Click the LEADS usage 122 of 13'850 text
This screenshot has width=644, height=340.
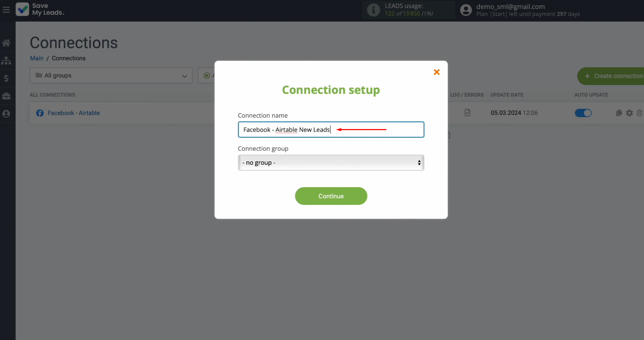(x=409, y=13)
